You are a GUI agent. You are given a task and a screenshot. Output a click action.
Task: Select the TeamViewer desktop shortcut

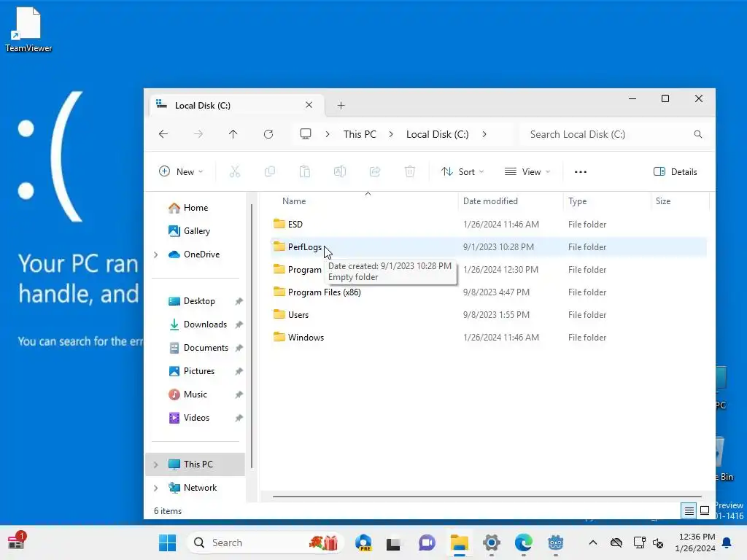point(28,29)
